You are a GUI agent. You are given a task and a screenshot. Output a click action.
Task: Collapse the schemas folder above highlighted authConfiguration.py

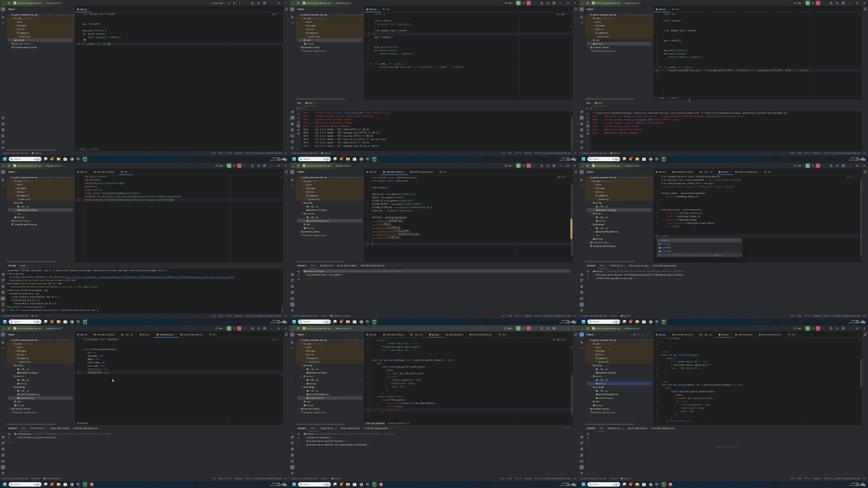(x=301, y=213)
